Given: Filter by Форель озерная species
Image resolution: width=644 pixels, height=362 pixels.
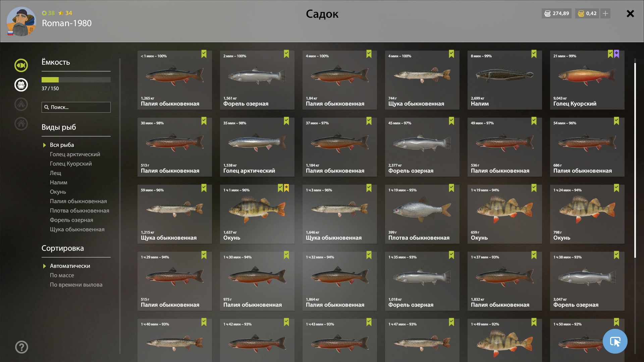Looking at the screenshot, I should 71,220.
